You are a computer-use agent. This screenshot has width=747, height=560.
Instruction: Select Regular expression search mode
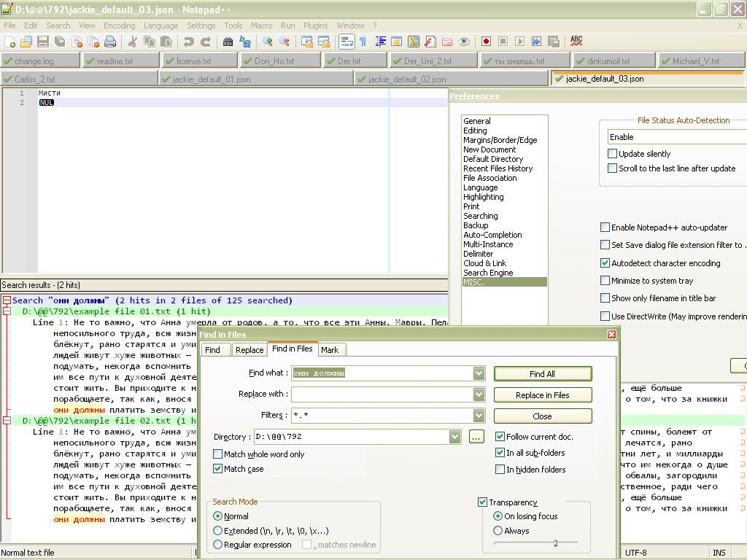(217, 544)
